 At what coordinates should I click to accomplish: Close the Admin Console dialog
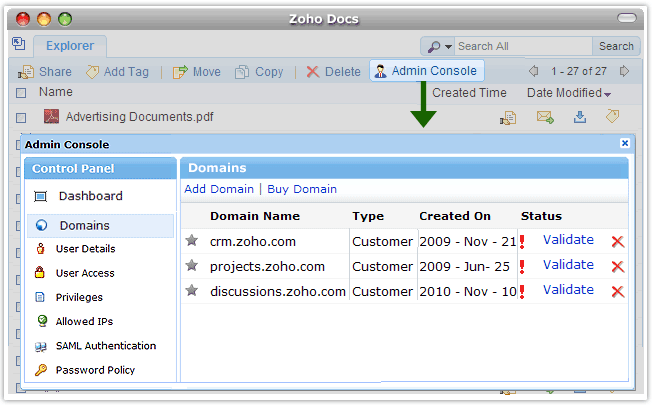click(x=625, y=143)
